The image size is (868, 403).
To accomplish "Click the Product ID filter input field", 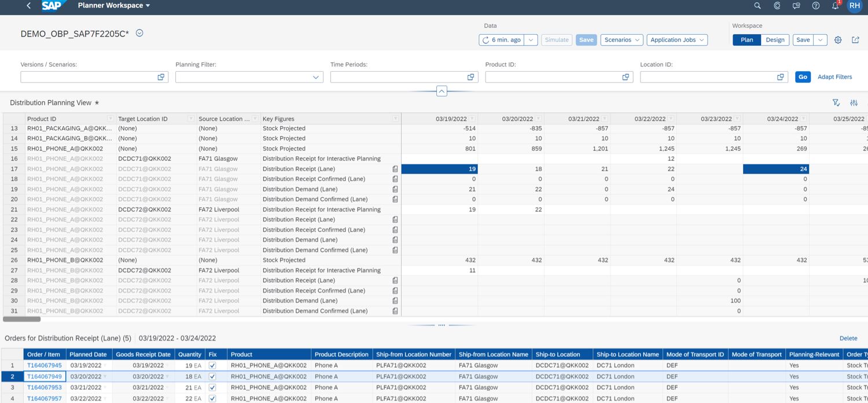I will 553,77.
